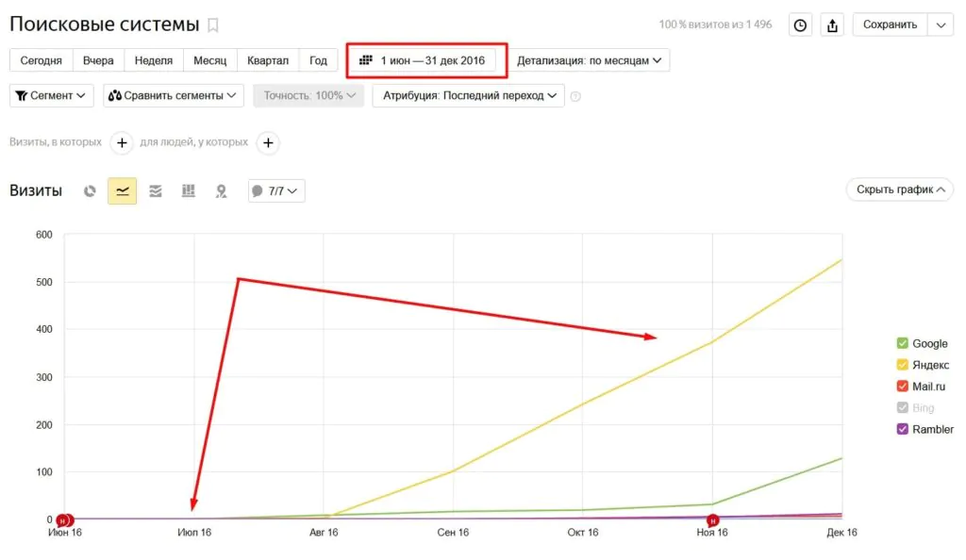Switch to pie chart view

(x=90, y=191)
